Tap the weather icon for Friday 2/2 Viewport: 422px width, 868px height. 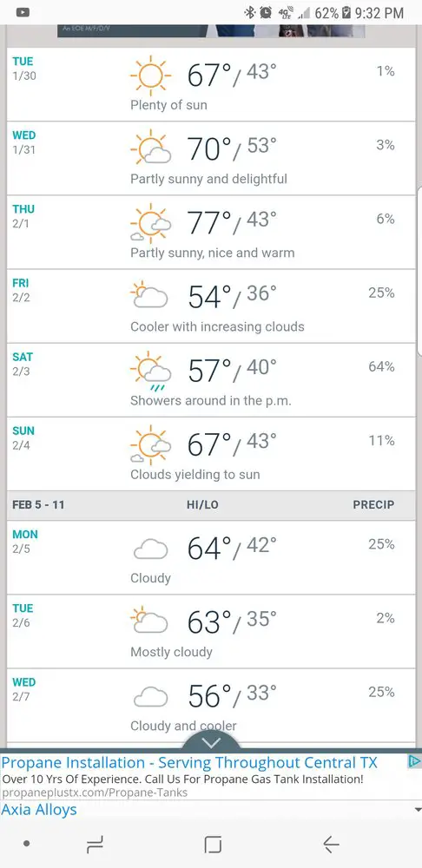tap(149, 295)
